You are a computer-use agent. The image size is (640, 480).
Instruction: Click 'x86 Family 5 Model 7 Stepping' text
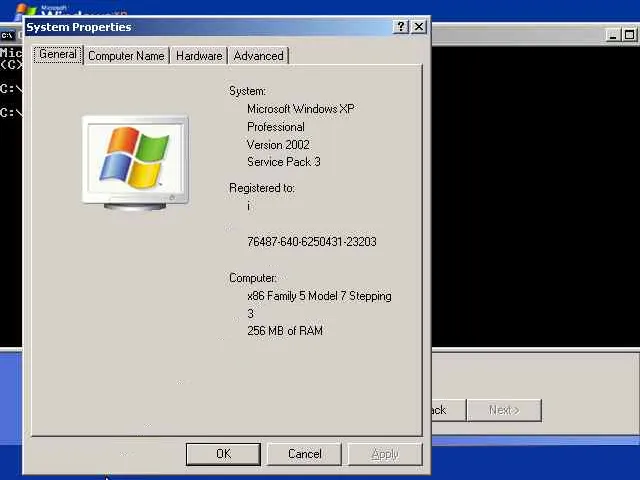(319, 296)
